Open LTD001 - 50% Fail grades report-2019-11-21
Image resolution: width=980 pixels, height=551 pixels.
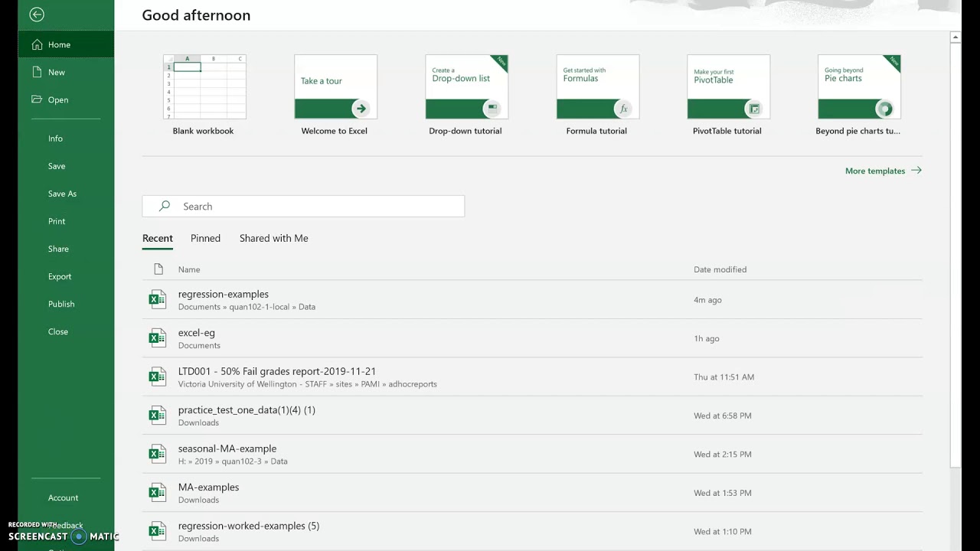[532, 377]
